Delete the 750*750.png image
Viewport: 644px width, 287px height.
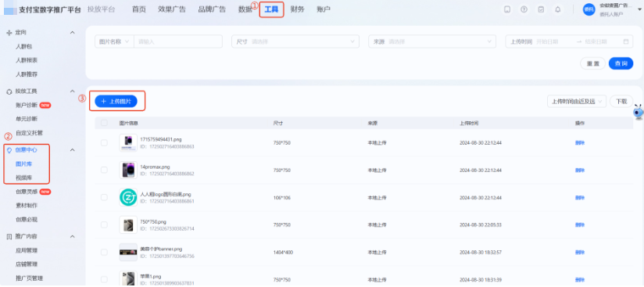tap(580, 225)
